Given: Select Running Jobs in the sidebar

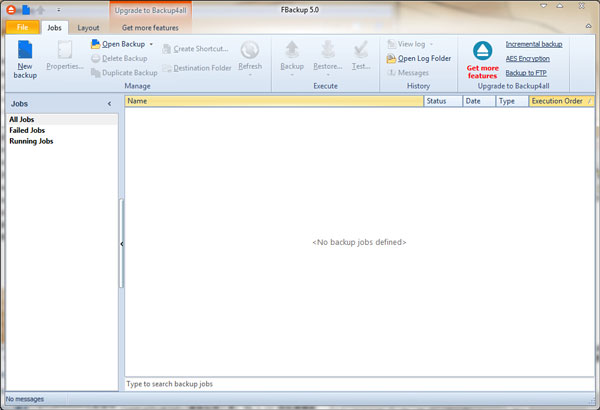Looking at the screenshot, I should pos(62,141).
